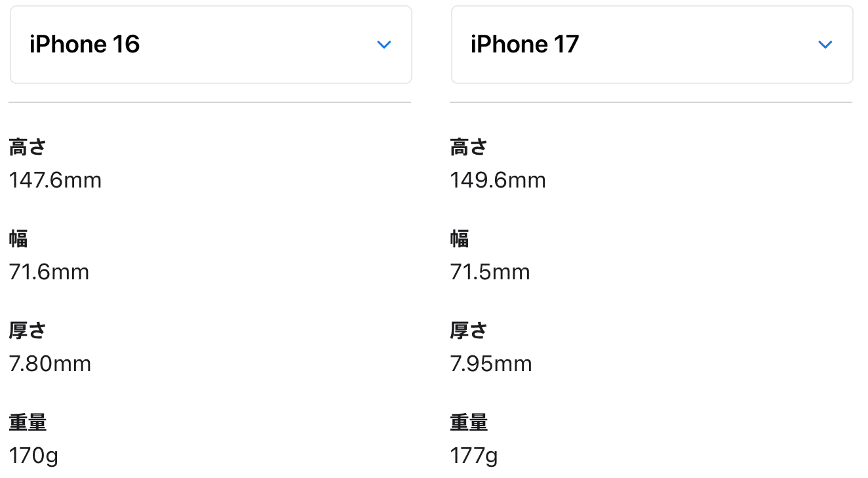Click the 71.5mm width value

490,272
